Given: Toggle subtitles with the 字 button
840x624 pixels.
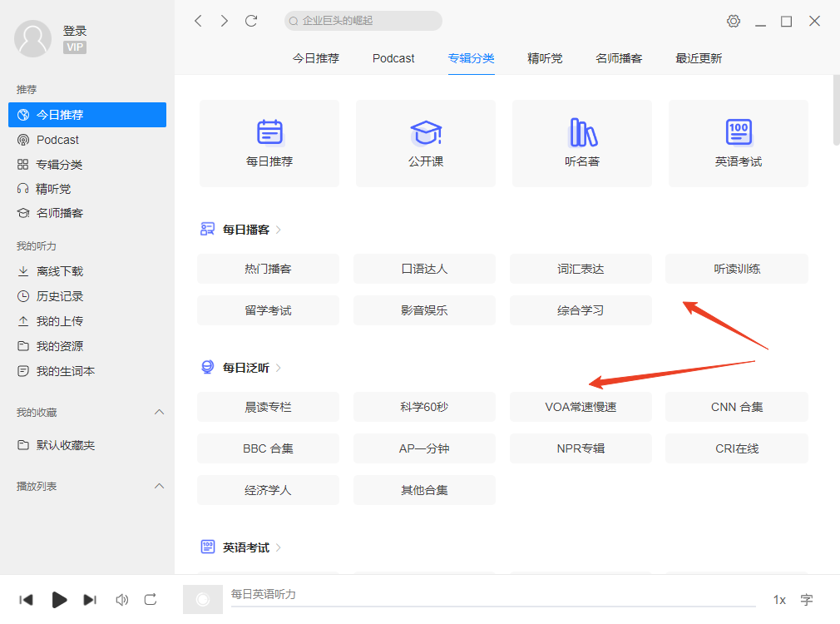Looking at the screenshot, I should [806, 600].
